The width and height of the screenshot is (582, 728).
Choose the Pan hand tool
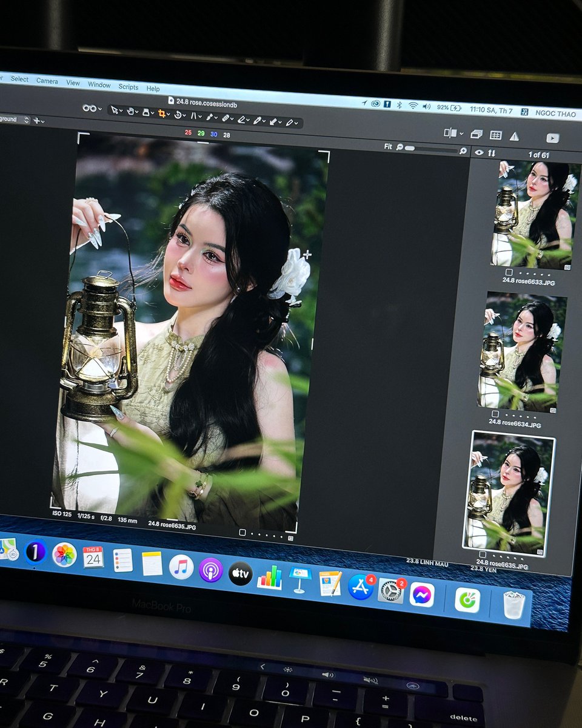pos(130,111)
